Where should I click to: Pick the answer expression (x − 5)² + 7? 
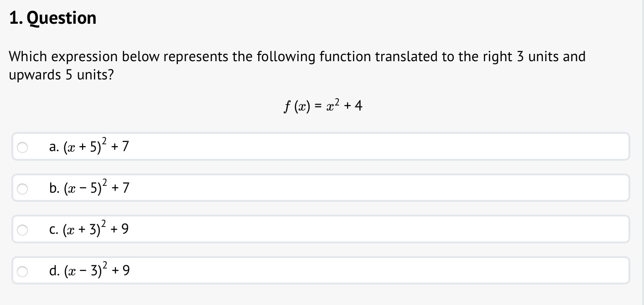(x=96, y=187)
